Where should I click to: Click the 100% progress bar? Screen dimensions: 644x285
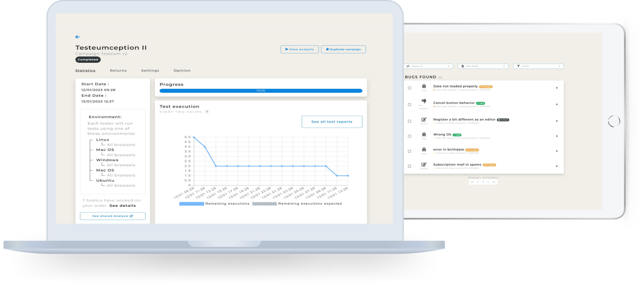click(x=261, y=90)
